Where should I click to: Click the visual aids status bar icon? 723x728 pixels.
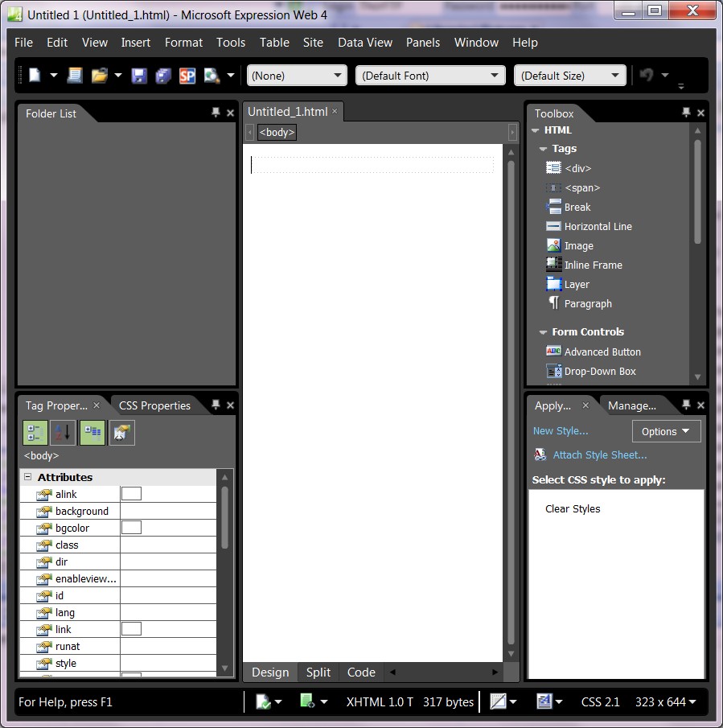[498, 701]
